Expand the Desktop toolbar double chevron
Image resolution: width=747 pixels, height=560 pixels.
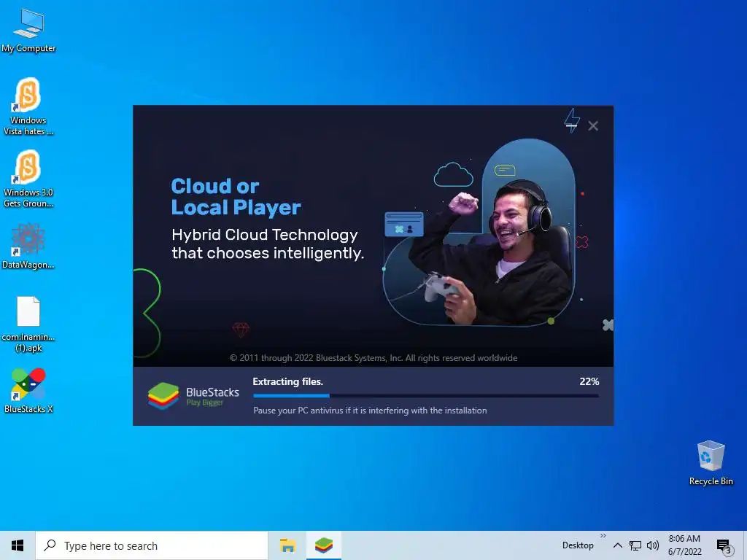click(603, 536)
